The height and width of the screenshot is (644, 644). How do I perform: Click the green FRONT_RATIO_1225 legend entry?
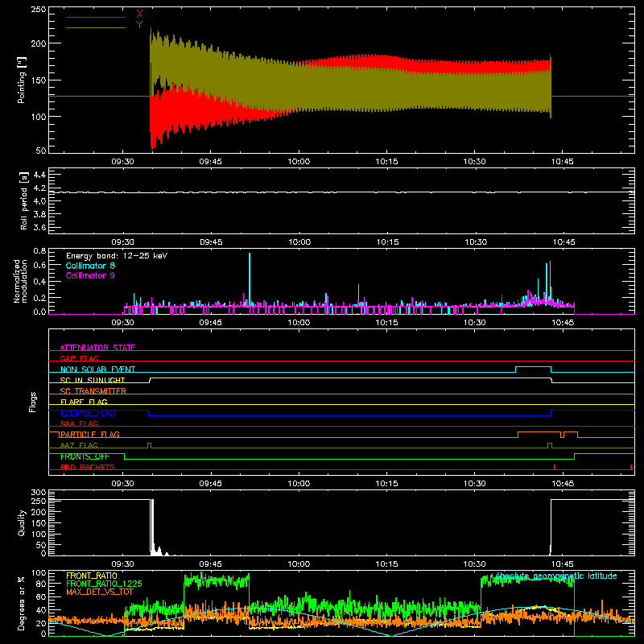click(104, 584)
